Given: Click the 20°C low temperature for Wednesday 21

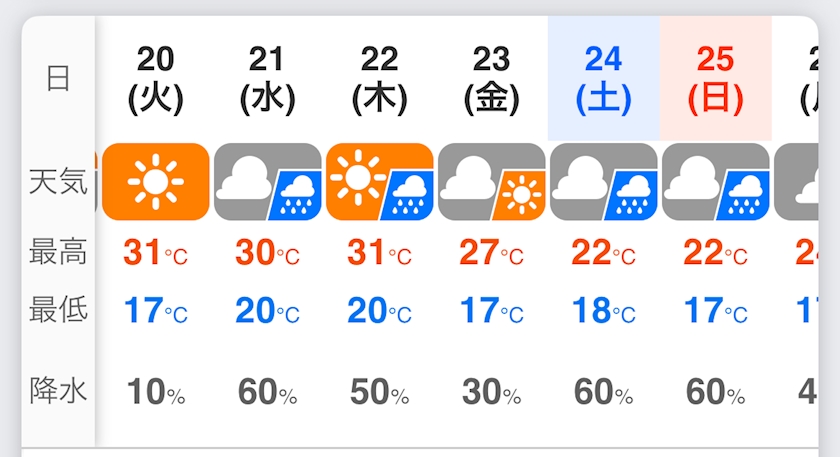Looking at the screenshot, I should tap(268, 312).
